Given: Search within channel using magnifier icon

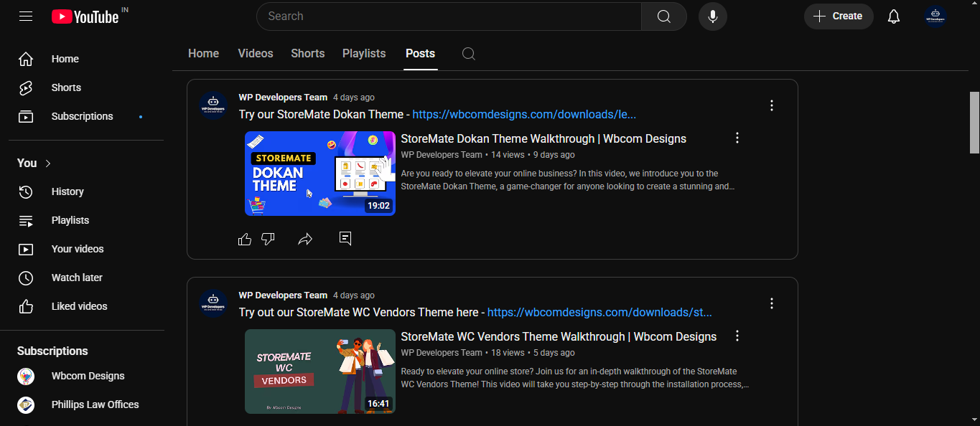Looking at the screenshot, I should 468,54.
